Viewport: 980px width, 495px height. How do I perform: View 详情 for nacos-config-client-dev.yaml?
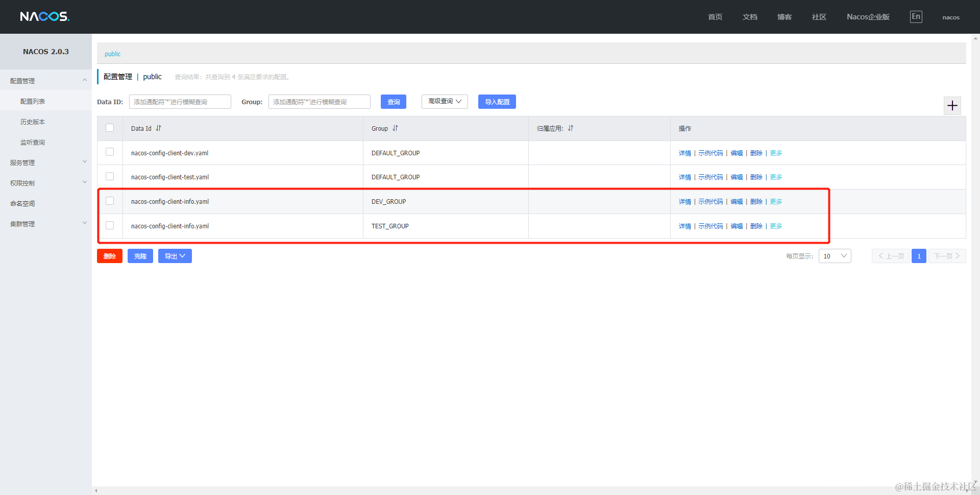pos(684,153)
